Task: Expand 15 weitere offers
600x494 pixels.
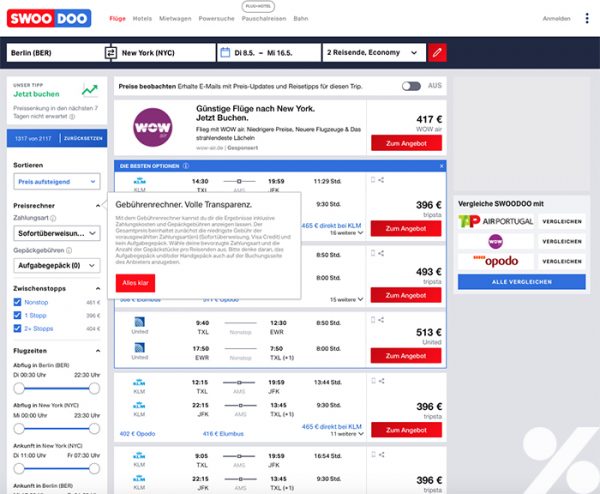Action: tap(347, 299)
